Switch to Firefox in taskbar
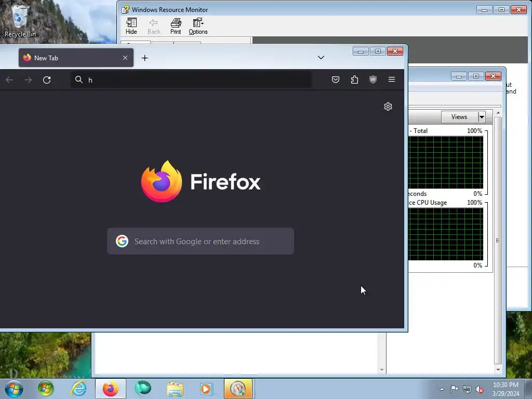Screen dimensions: 532x399 coord(111,389)
